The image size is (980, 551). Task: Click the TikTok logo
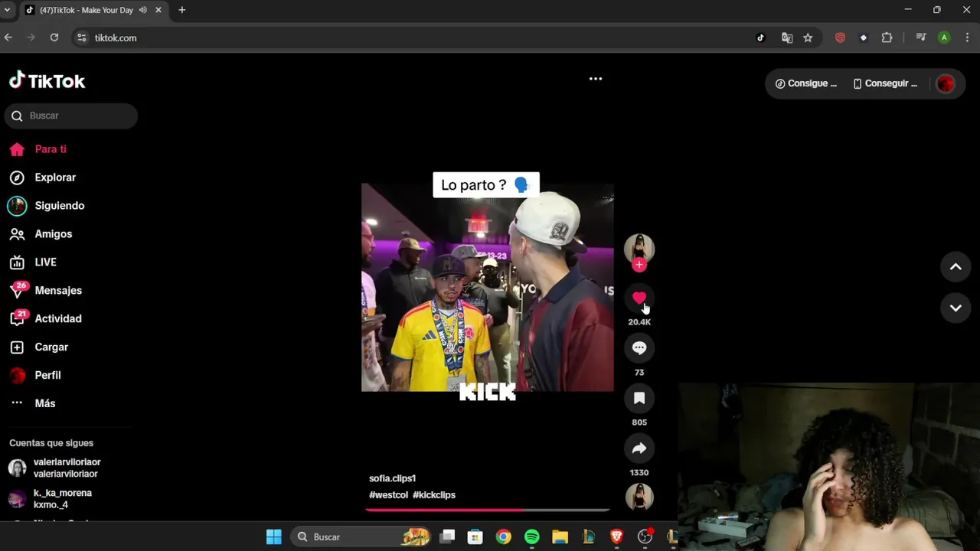47,80
